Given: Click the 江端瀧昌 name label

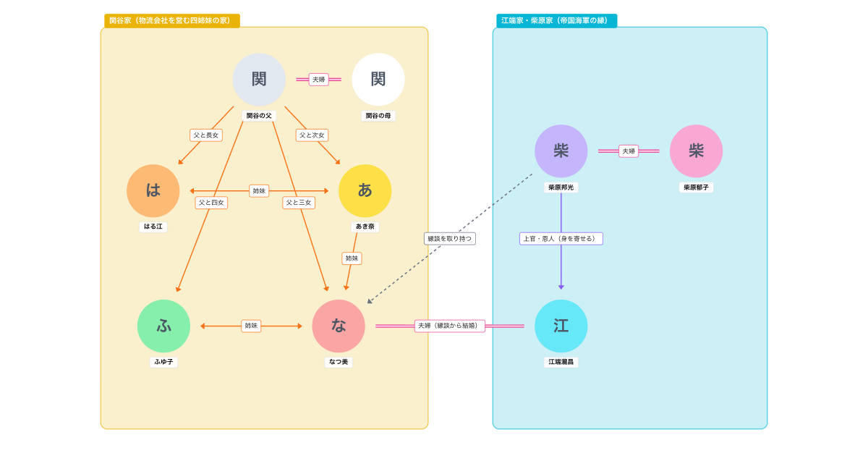Looking at the screenshot, I should pyautogui.click(x=561, y=362).
